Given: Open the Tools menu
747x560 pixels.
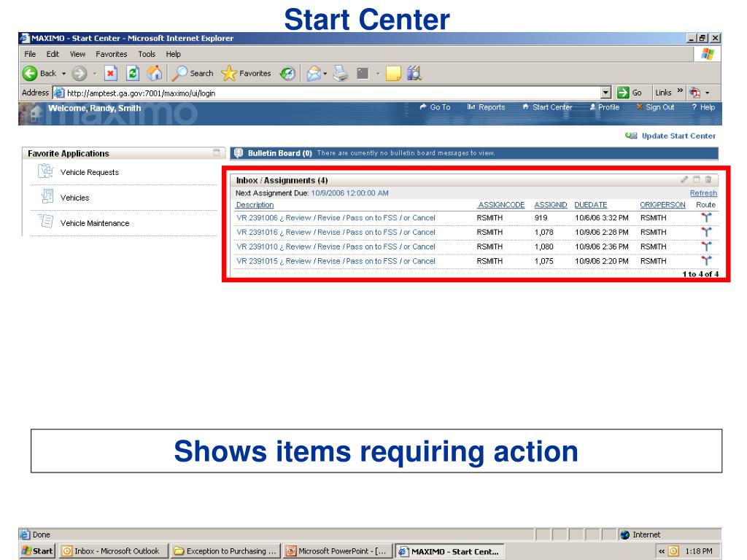Looking at the screenshot, I should (147, 54).
